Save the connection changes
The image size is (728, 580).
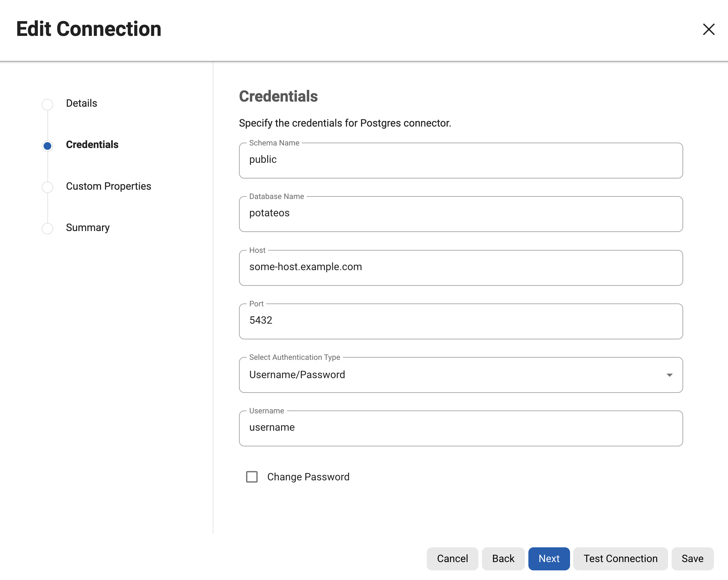[x=692, y=559]
